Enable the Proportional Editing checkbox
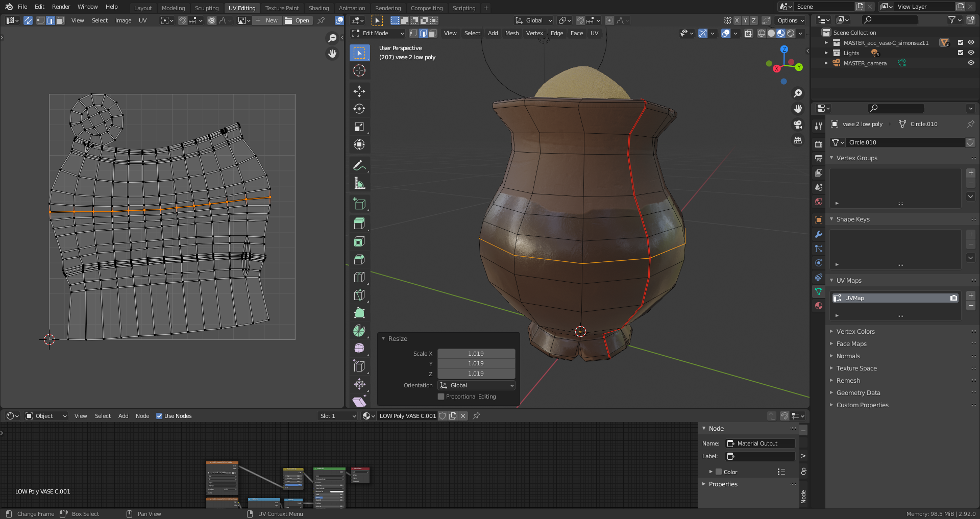 click(x=441, y=397)
